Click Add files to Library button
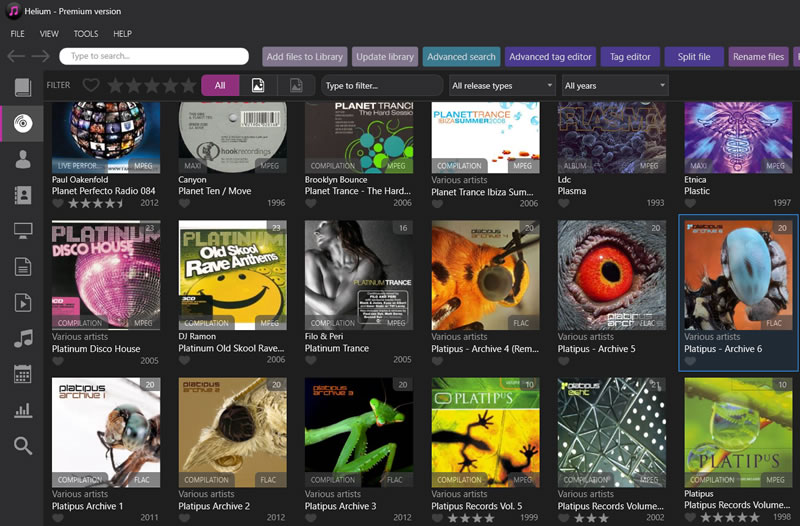Viewport: 800px width, 526px height. (305, 57)
